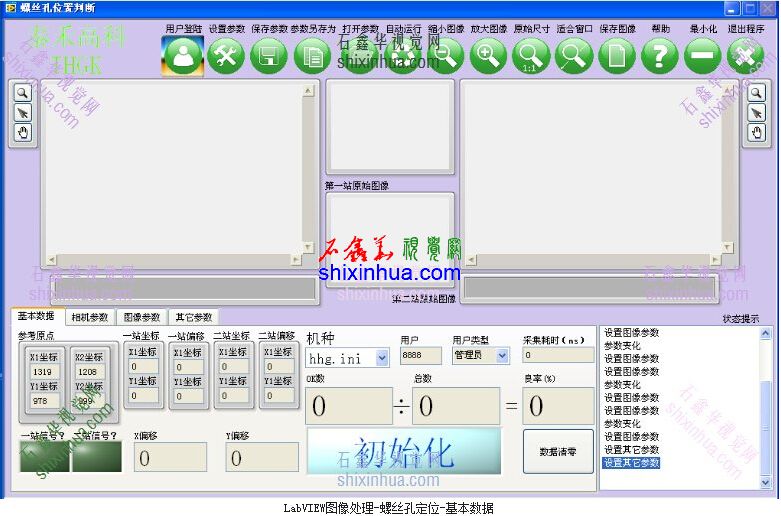Click the 适合窗口 fit window icon
Screen dimensions: 781x516
point(574,56)
